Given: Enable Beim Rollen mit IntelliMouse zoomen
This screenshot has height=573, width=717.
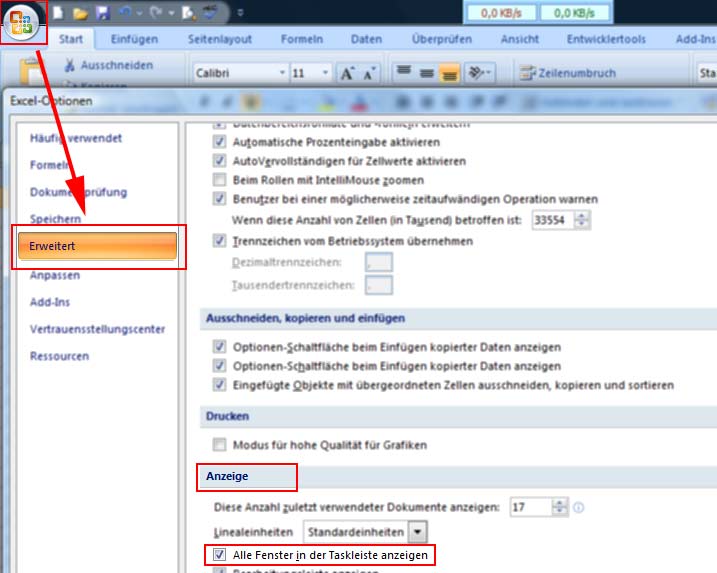Looking at the screenshot, I should coord(219,180).
